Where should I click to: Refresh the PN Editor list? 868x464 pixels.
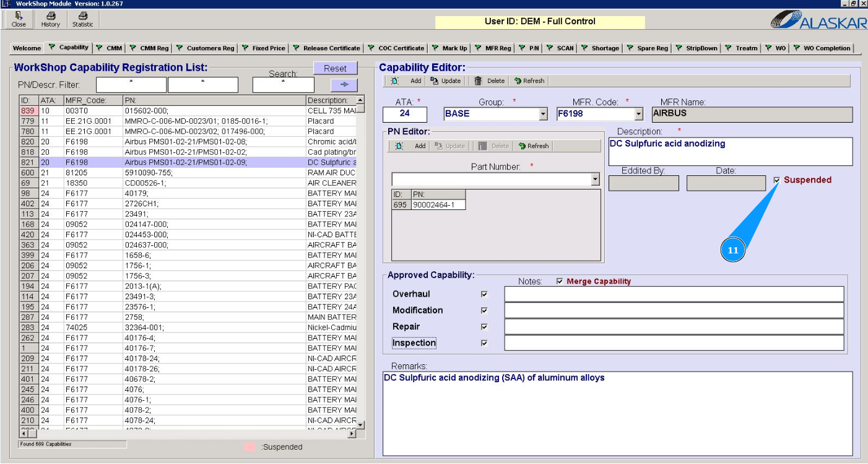[x=534, y=146]
